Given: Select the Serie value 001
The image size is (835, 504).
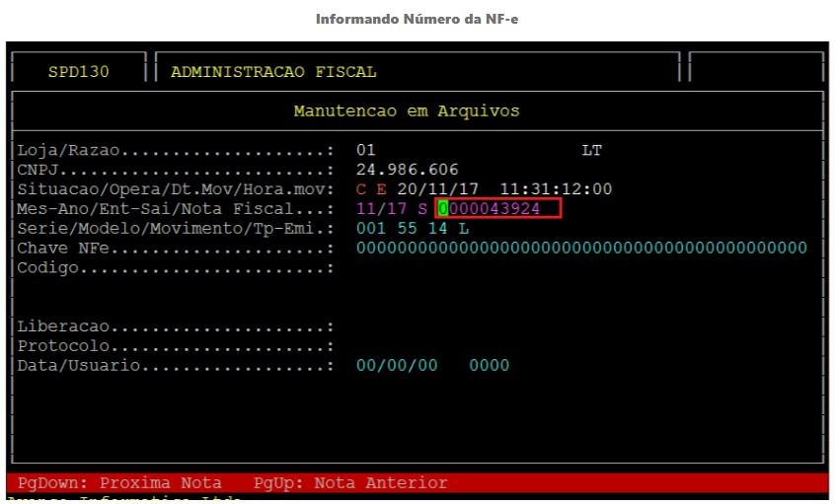Looking at the screenshot, I should 371,228.
